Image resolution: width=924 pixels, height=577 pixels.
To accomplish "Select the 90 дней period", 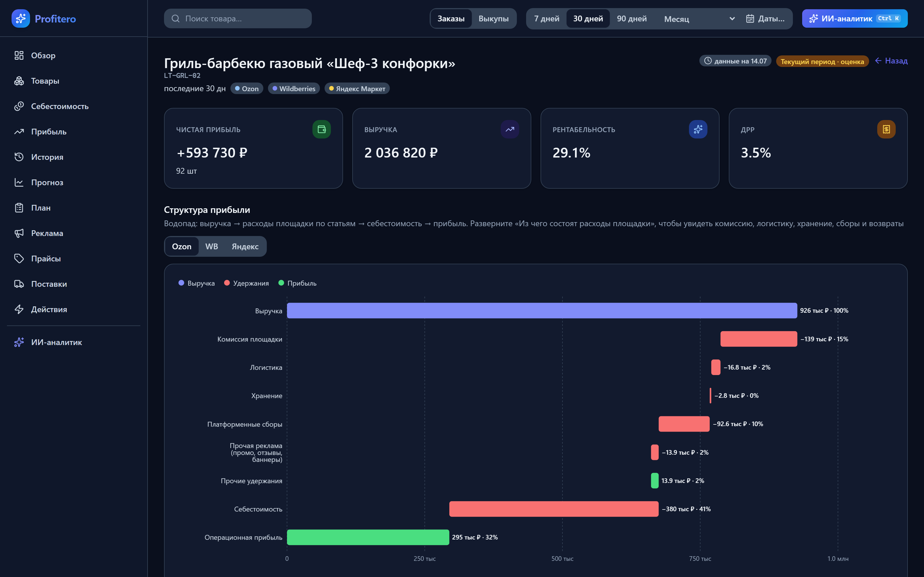I will tap(631, 18).
